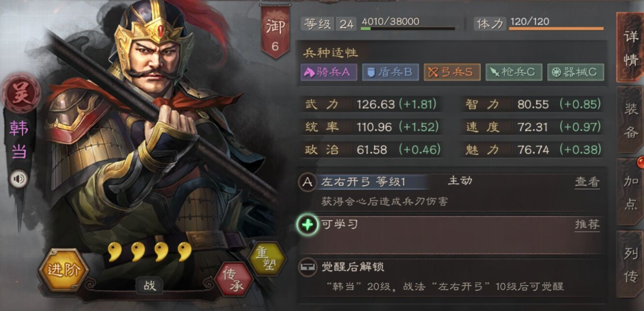Click the orange 体力 stamina bar

pyautogui.click(x=556, y=29)
